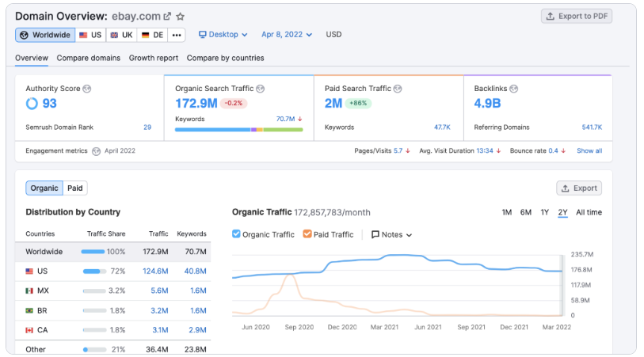644x357 pixels.
Task: Open Semrush Domain Rank value 29
Action: pyautogui.click(x=147, y=127)
